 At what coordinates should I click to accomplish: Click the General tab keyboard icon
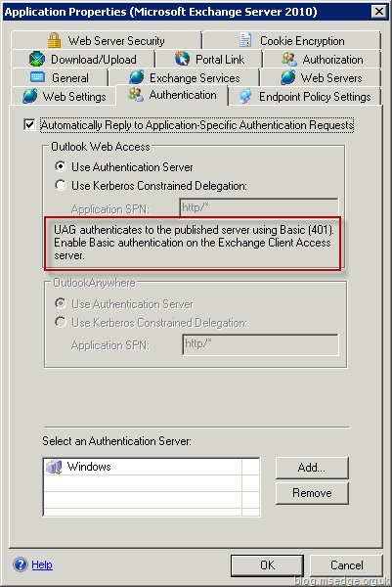(x=37, y=77)
